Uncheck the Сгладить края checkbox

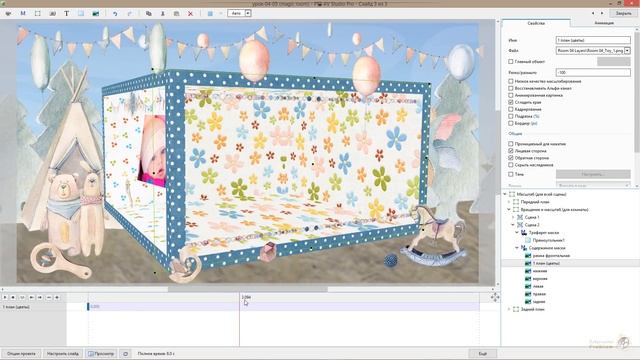click(x=511, y=102)
